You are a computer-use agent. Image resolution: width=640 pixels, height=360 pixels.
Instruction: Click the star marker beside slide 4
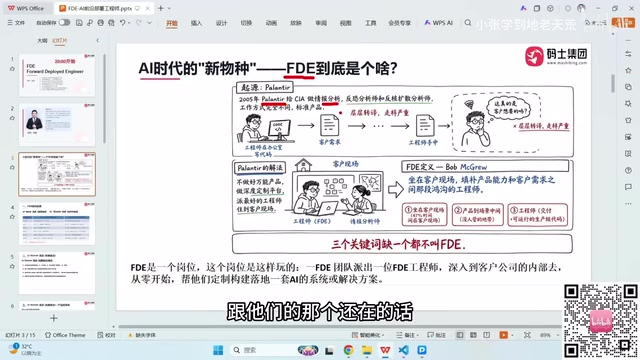coord(12,217)
